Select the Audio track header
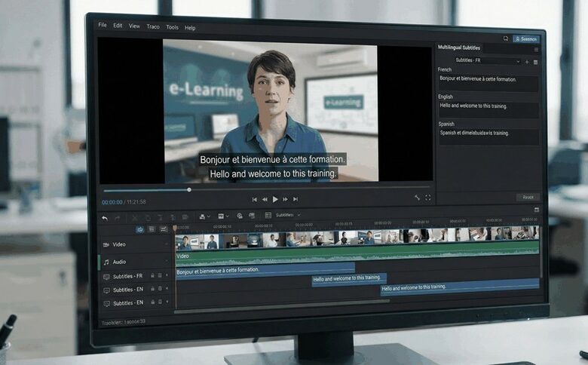The width and height of the screenshot is (588, 365). [136, 262]
